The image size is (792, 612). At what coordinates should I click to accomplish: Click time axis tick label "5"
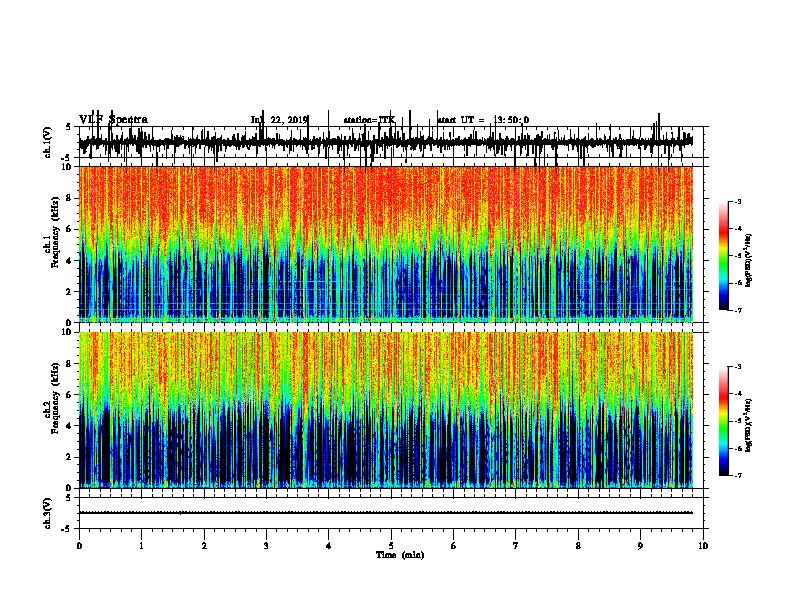pos(391,546)
